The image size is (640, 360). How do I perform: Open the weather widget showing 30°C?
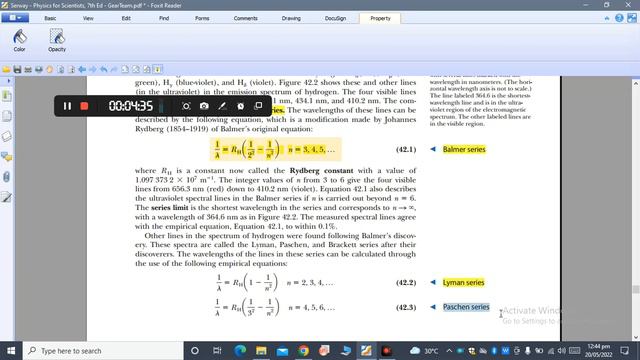point(424,351)
